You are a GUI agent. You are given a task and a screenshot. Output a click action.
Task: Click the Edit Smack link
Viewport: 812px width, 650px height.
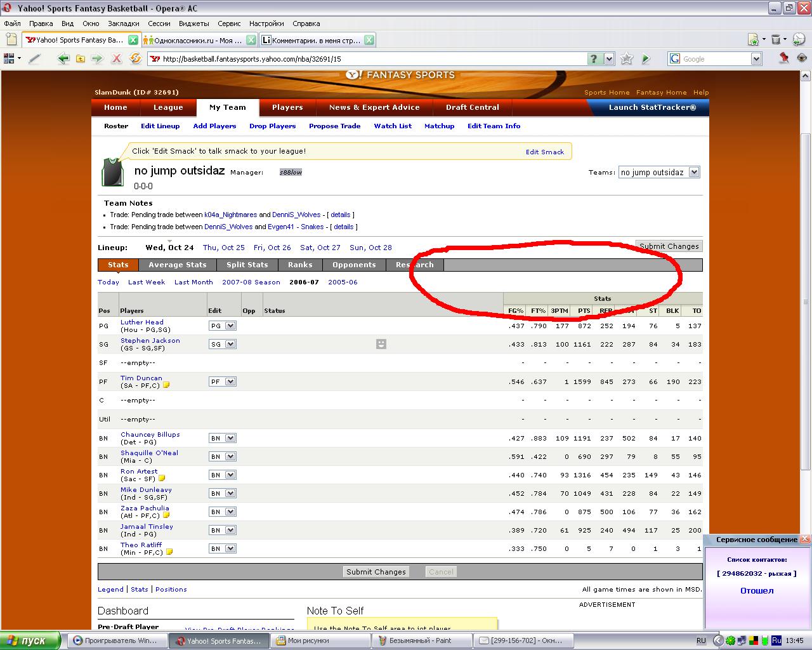[x=544, y=152]
